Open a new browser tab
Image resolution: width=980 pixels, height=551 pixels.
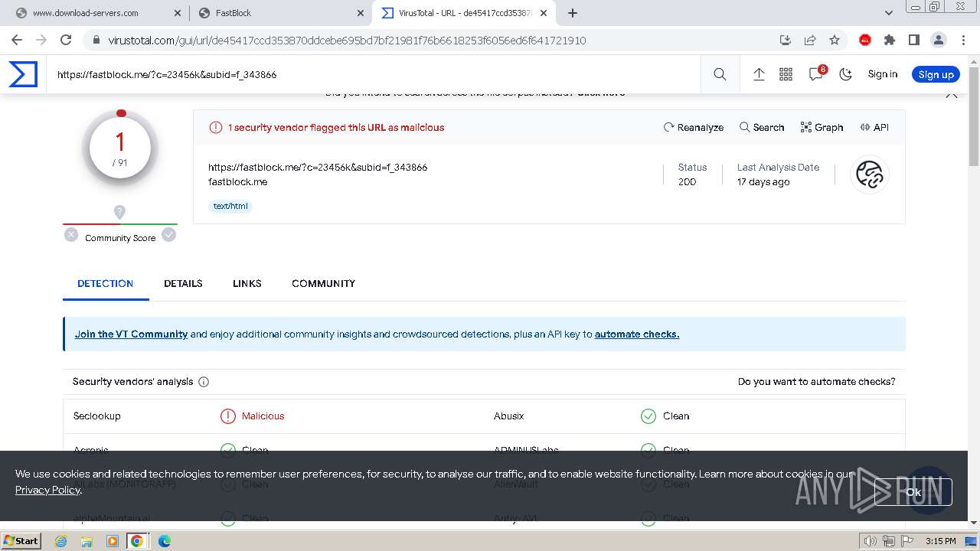click(573, 13)
